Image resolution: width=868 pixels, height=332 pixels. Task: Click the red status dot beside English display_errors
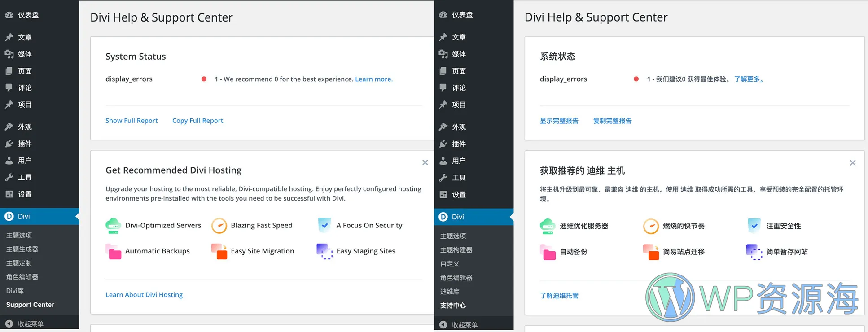[204, 79]
